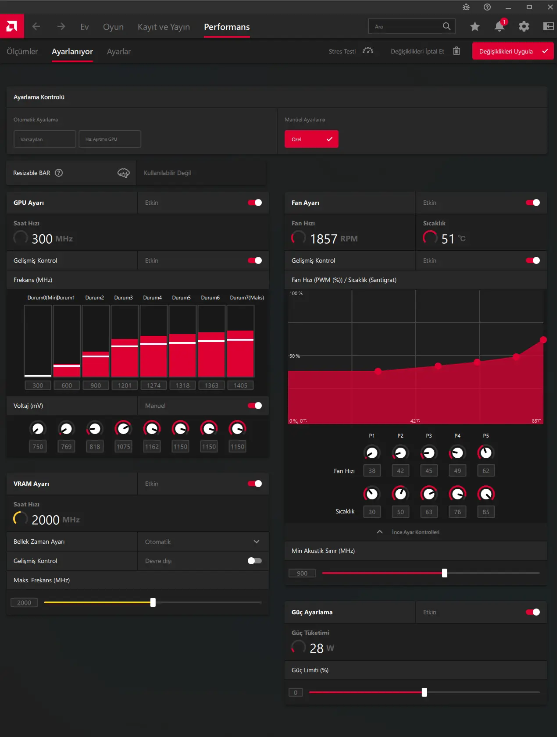The height and width of the screenshot is (737, 560).
Task: Open the notifications bell icon
Action: 499,26
